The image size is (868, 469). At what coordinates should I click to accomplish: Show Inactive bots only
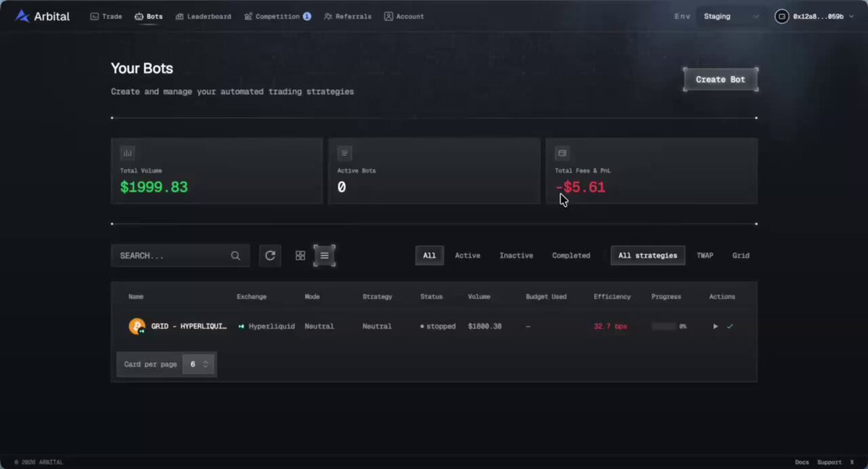[516, 255]
